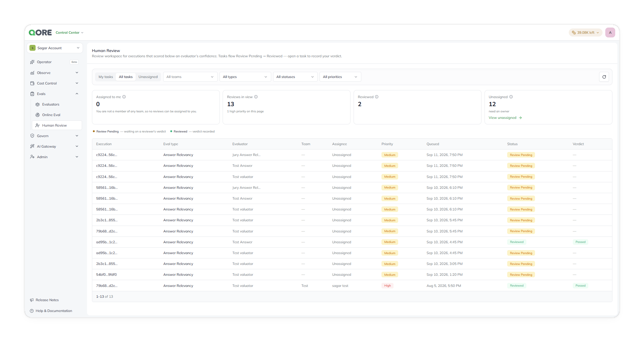This screenshot has width=644, height=342.
Task: Click the AI Gateway wand icon
Action: 32,146
